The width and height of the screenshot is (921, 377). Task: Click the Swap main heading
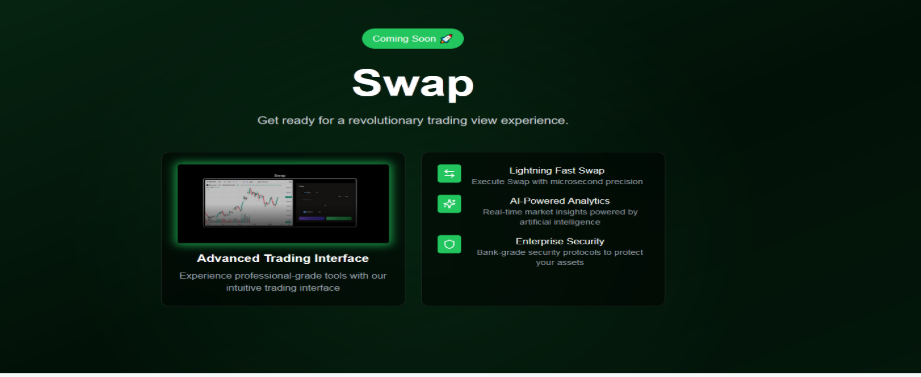(x=413, y=83)
